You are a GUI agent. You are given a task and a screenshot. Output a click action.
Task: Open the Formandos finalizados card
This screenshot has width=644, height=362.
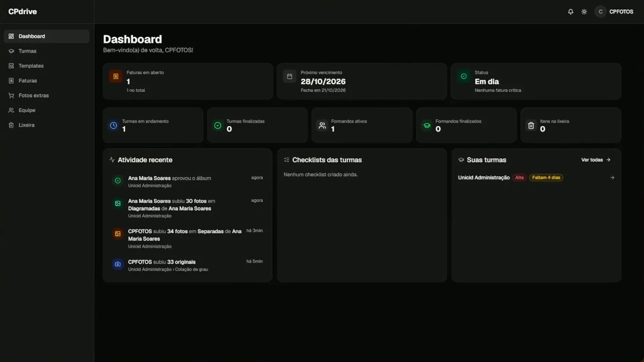point(466,125)
